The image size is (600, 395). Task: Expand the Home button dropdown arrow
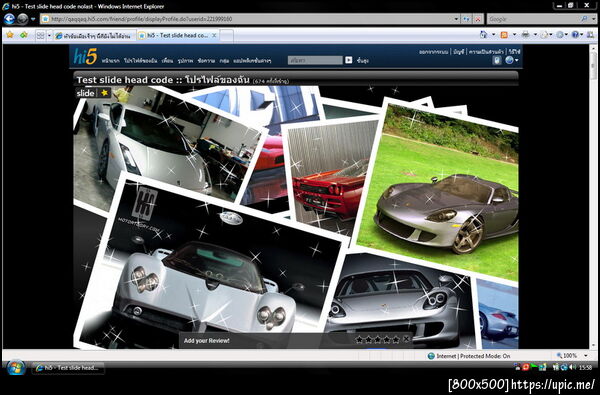[x=493, y=35]
